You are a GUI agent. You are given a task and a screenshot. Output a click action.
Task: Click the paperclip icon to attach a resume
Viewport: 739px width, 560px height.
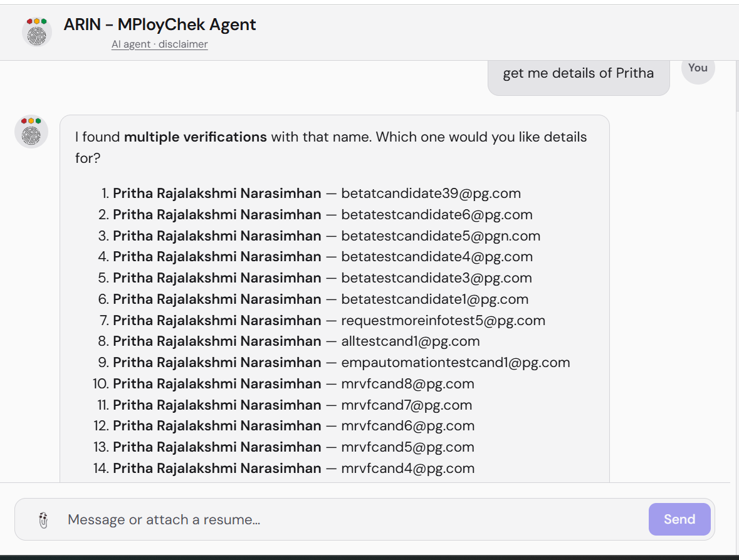tap(43, 519)
